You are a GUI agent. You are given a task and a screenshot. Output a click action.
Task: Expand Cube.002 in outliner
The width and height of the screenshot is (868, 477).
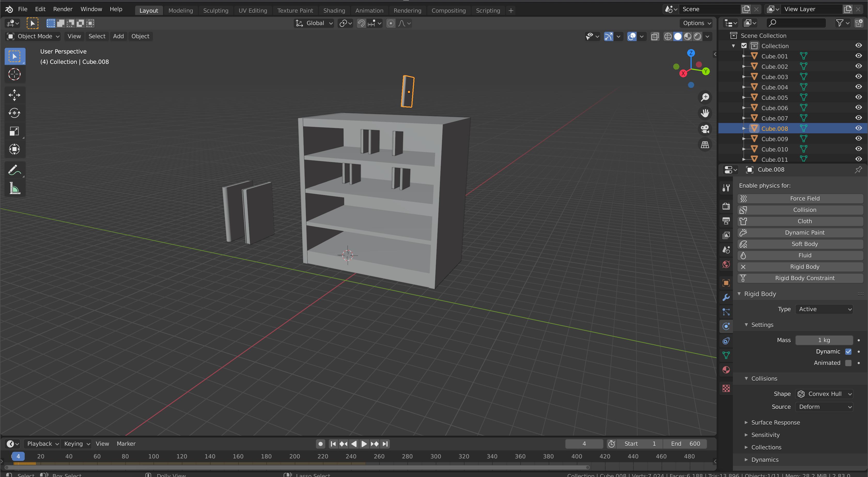coord(744,66)
